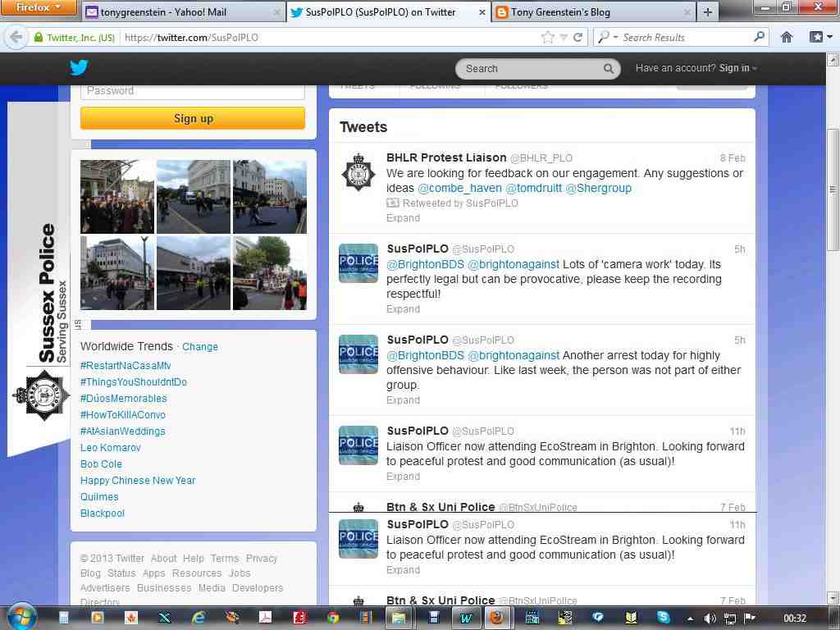Click scrollbar down arrow
This screenshot has width=840, height=630.
point(833,597)
